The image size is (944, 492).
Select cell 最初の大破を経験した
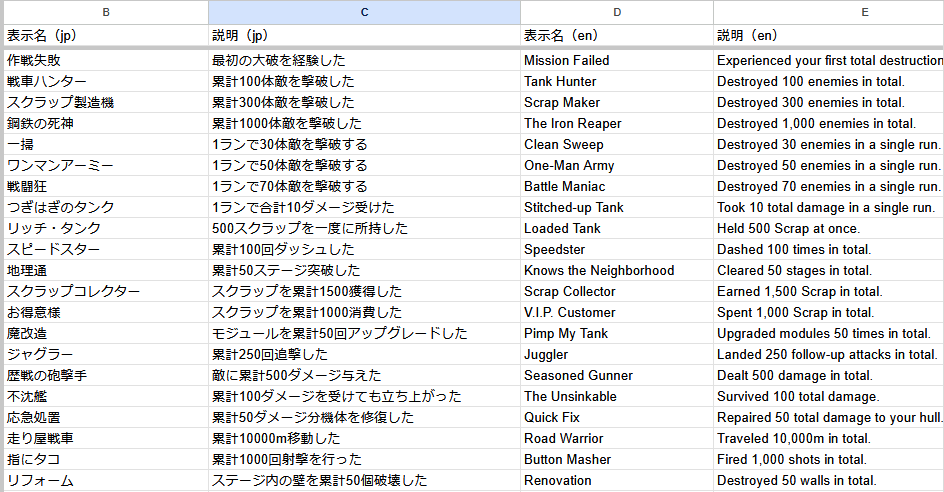[364, 60]
